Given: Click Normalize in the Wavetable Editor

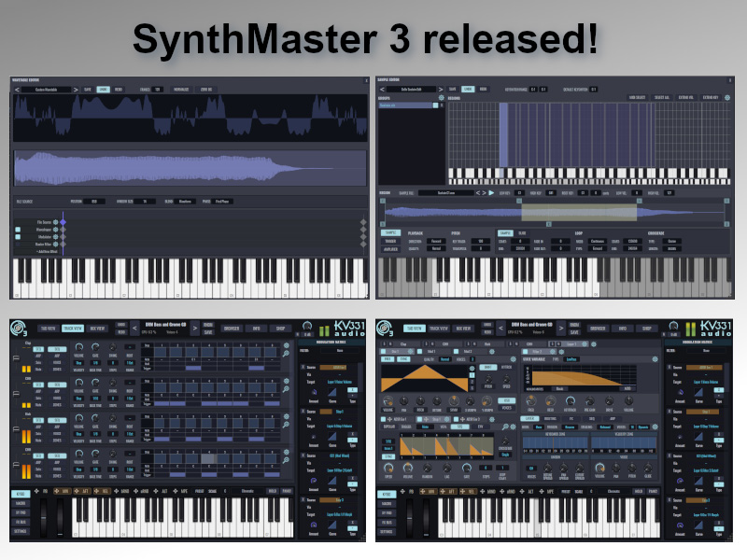Looking at the screenshot, I should [x=181, y=90].
